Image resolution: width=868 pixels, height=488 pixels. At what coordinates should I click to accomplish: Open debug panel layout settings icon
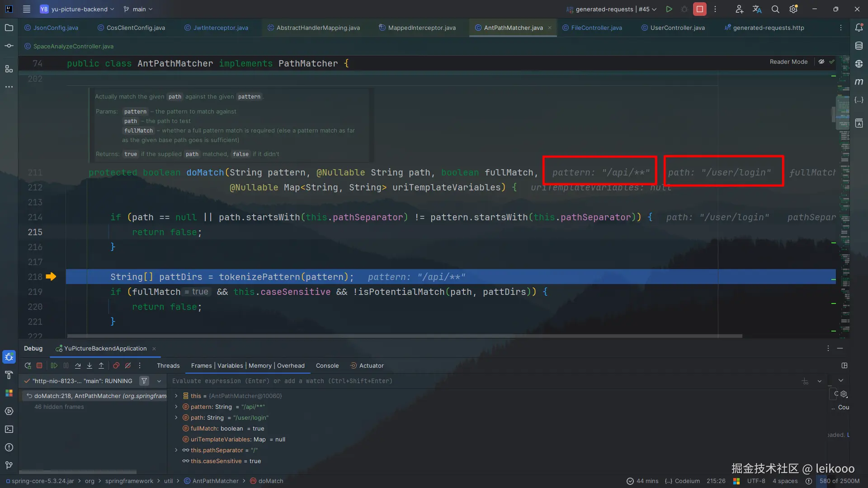pyautogui.click(x=844, y=365)
